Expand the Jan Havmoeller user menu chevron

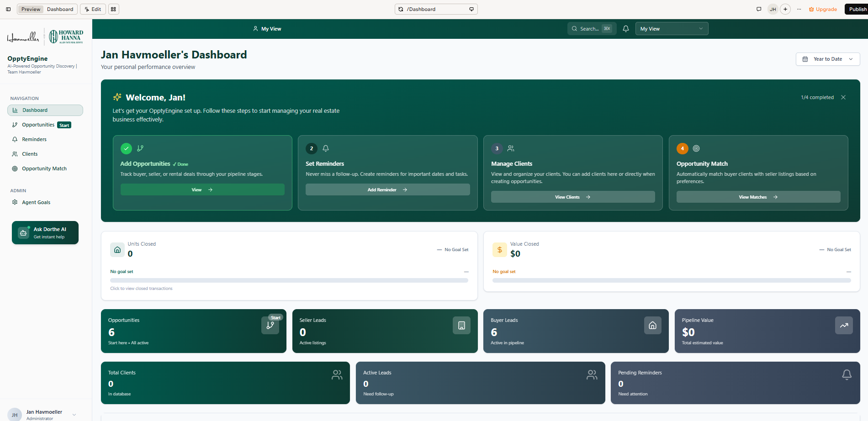tap(74, 415)
